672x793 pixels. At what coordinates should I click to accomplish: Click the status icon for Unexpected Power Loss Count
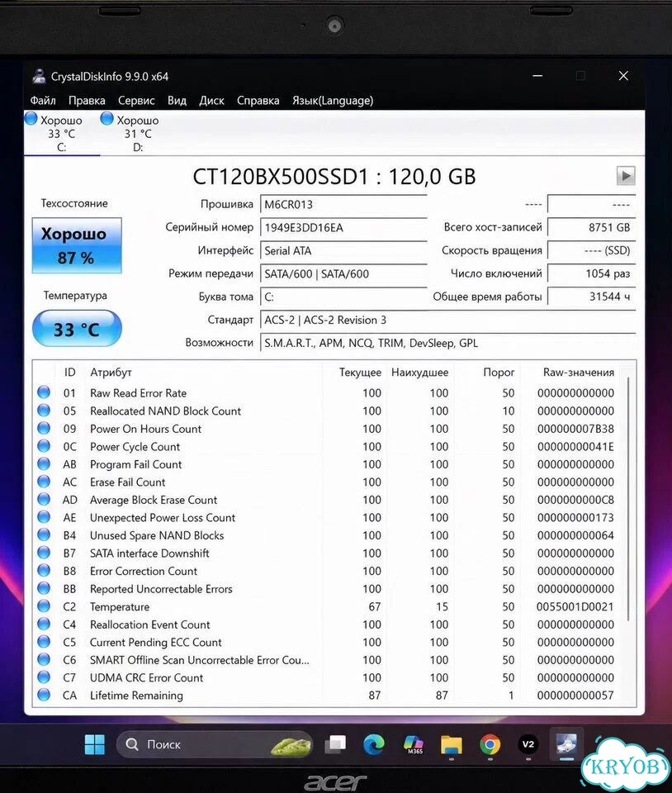[44, 516]
